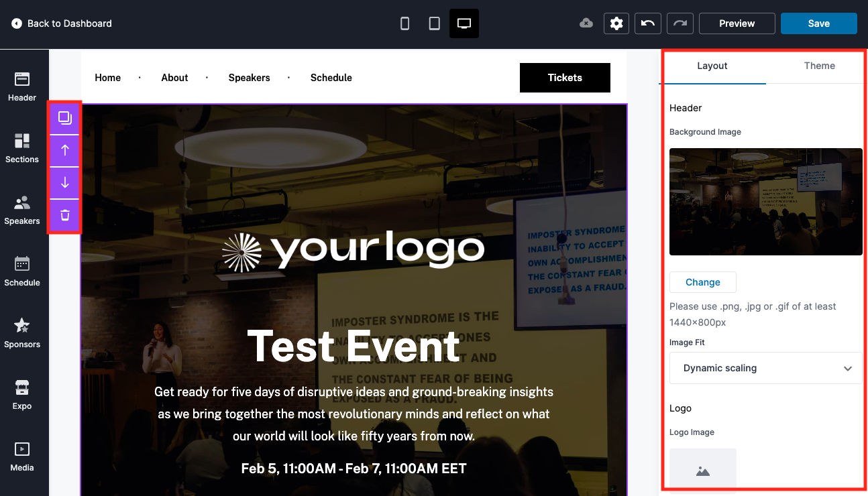This screenshot has width=868, height=496.
Task: Click Home in the page navigation
Action: 108,78
